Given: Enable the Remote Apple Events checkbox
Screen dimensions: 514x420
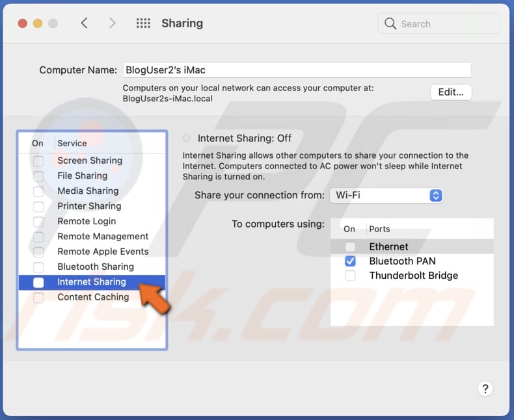Looking at the screenshot, I should click(x=38, y=252).
